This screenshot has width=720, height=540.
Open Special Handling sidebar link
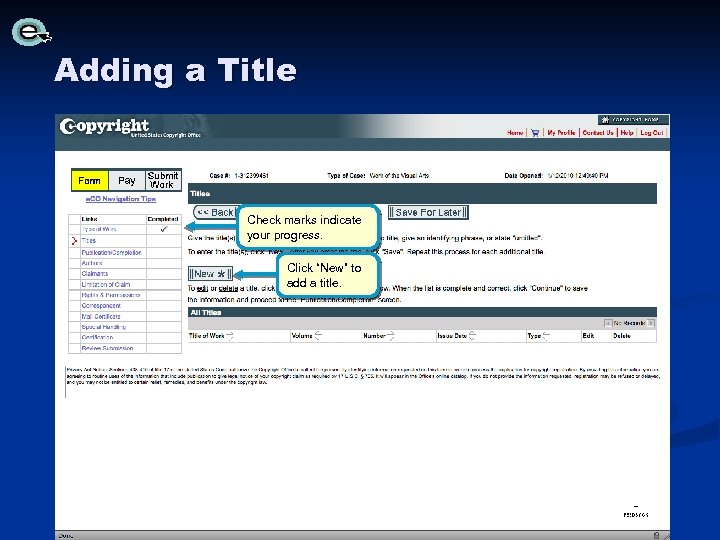click(103, 327)
